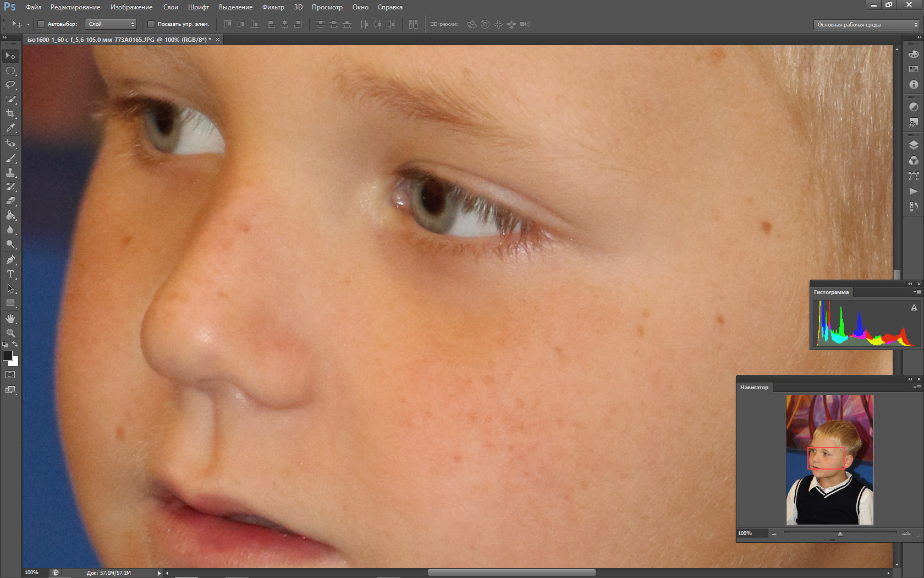Click the Navigator zoom in button
The image size is (924, 578).
[906, 533]
